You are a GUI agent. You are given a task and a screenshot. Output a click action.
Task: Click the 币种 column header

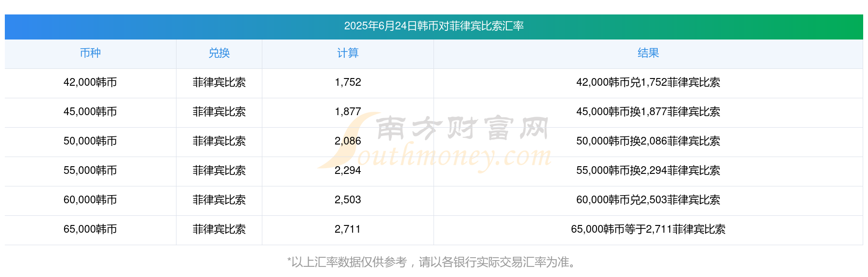click(x=90, y=53)
